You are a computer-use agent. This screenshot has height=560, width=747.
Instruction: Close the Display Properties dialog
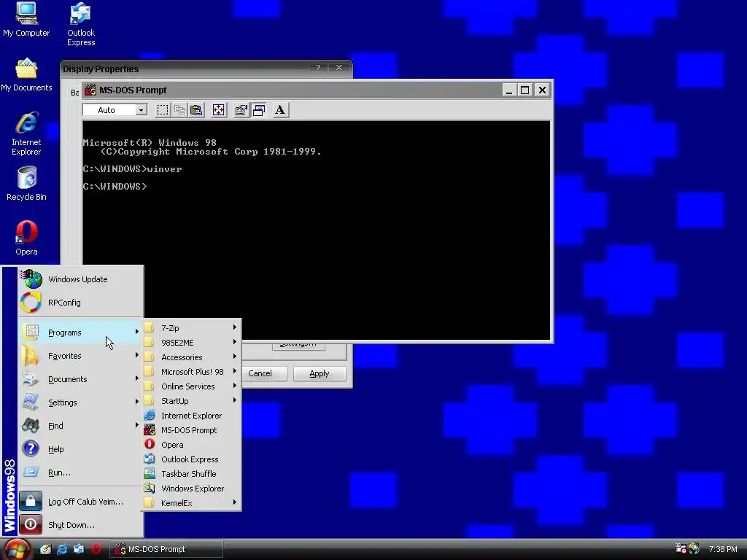pos(339,68)
